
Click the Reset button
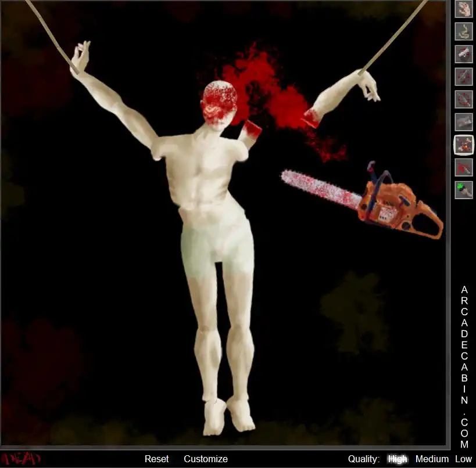click(156, 459)
